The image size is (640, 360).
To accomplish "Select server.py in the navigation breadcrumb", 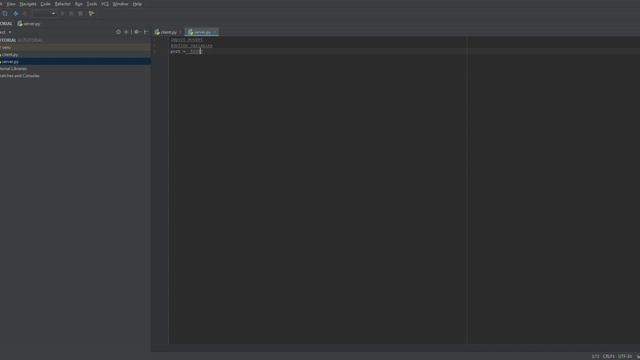I will (29, 24).
